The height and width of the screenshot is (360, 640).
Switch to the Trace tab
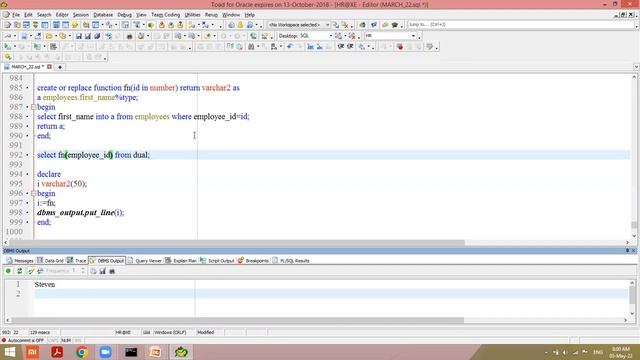pyautogui.click(x=76, y=260)
